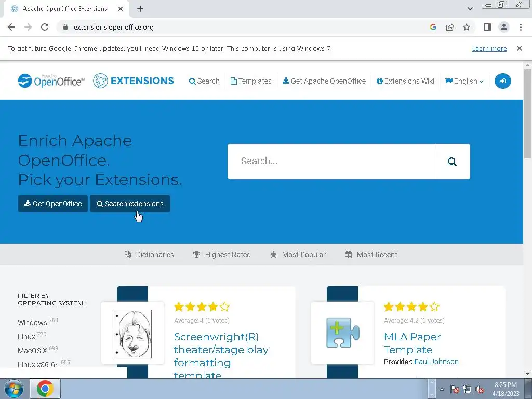Submit search with magnifier button

coord(453,162)
